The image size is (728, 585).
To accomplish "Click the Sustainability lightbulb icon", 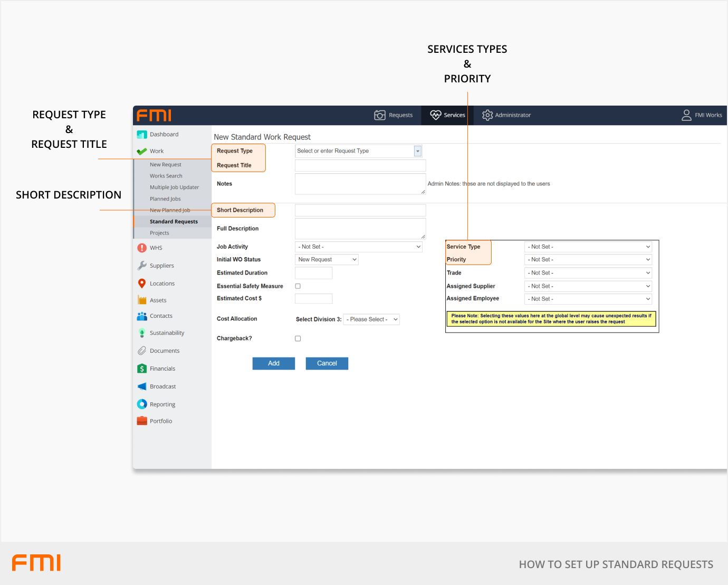I will coord(142,333).
